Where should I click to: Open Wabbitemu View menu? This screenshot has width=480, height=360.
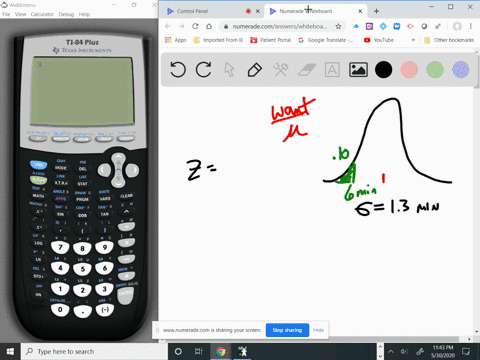coord(20,14)
